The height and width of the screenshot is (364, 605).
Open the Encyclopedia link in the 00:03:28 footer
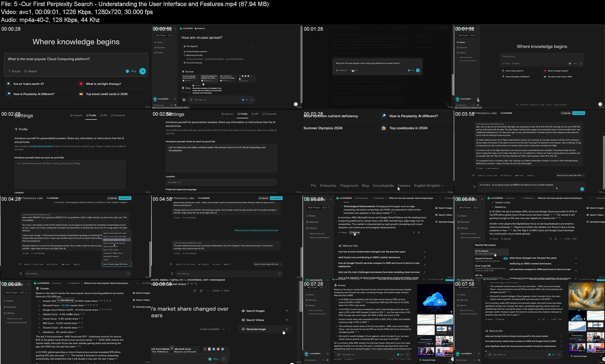click(x=383, y=186)
